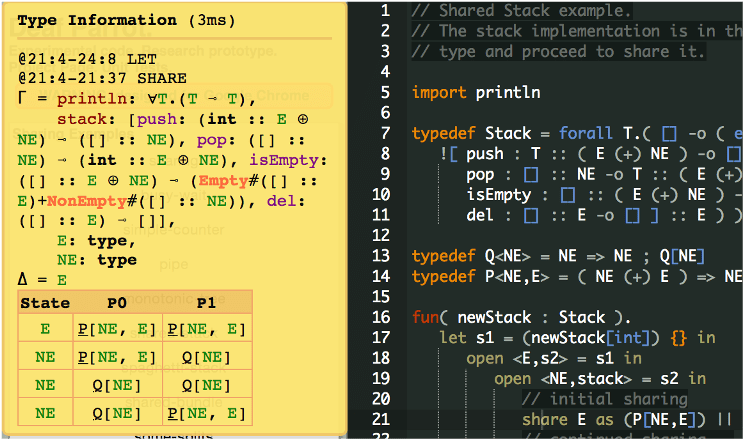Image resolution: width=743 pixels, height=439 pixels.
Task: Click the 'Type Information' panel title
Action: pos(96,20)
